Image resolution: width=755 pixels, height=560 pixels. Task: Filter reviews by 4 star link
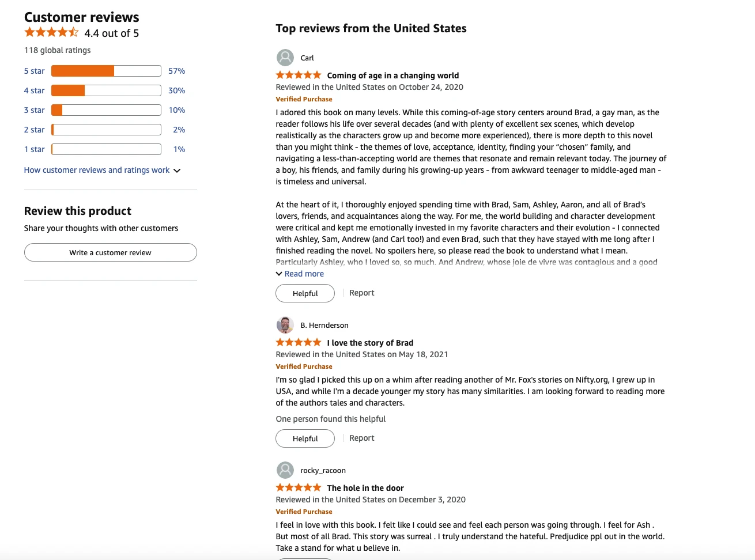(35, 90)
